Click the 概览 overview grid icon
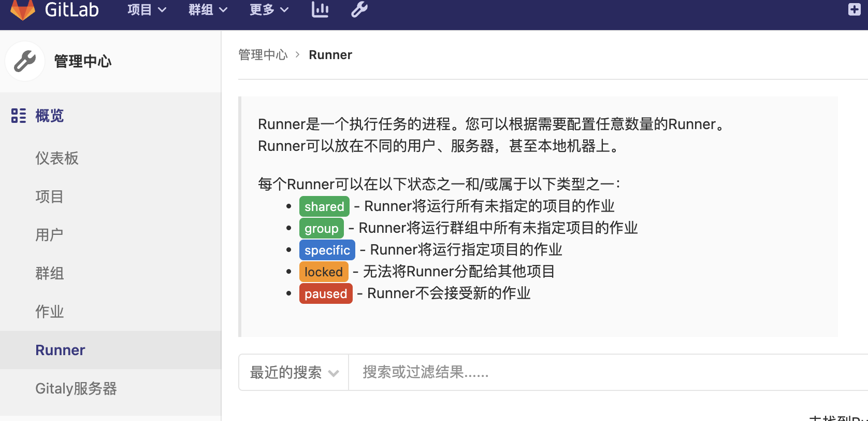The height and width of the screenshot is (421, 868). pyautogui.click(x=19, y=116)
